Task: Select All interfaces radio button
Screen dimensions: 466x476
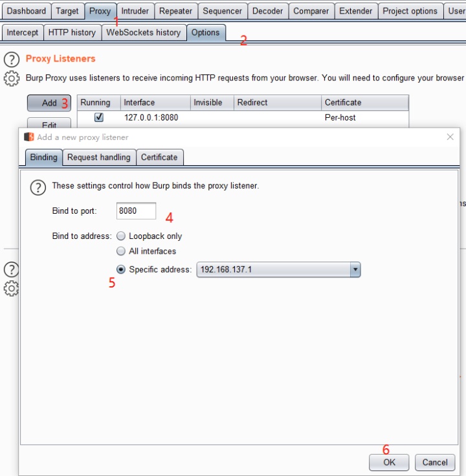Action: point(121,251)
